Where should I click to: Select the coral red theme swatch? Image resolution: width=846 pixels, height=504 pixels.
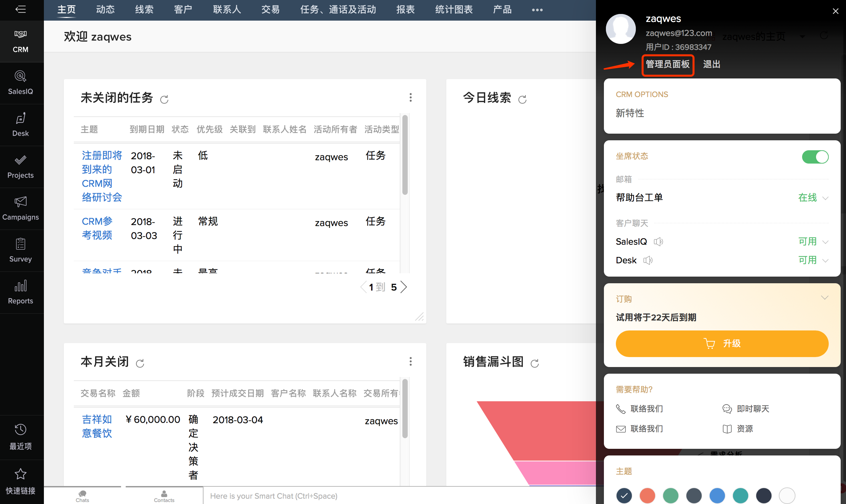point(647,495)
